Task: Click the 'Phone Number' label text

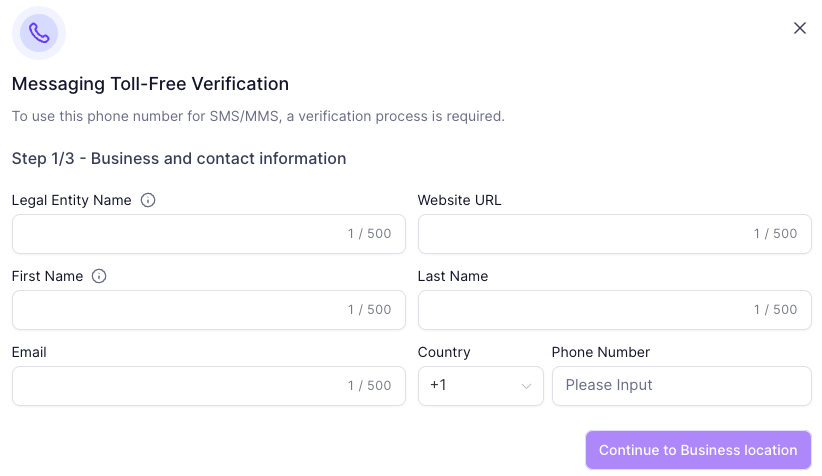Action: (x=601, y=352)
